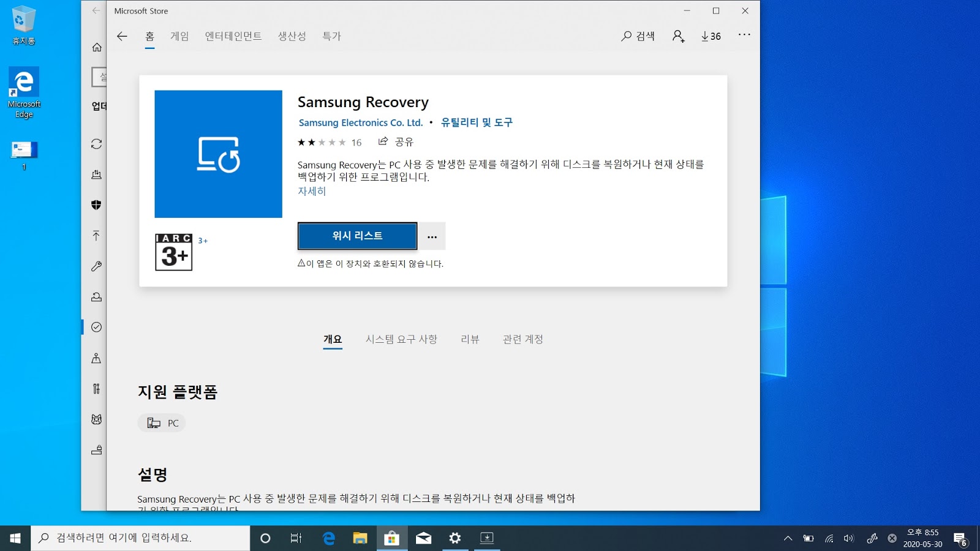Image resolution: width=980 pixels, height=551 pixels.
Task: Open the ellipsis menu beside 위시 리스트
Action: pos(432,236)
